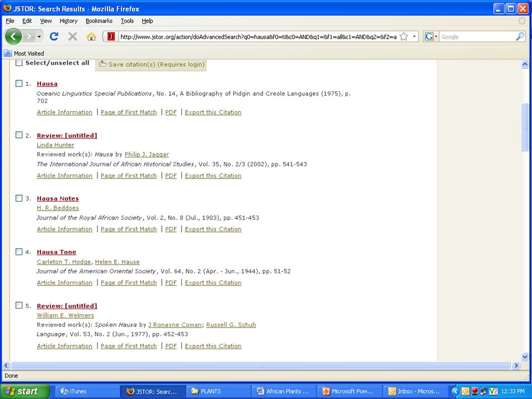532x399 pixels.
Task: Click the vertical scrollbar thumb
Action: [x=525, y=127]
